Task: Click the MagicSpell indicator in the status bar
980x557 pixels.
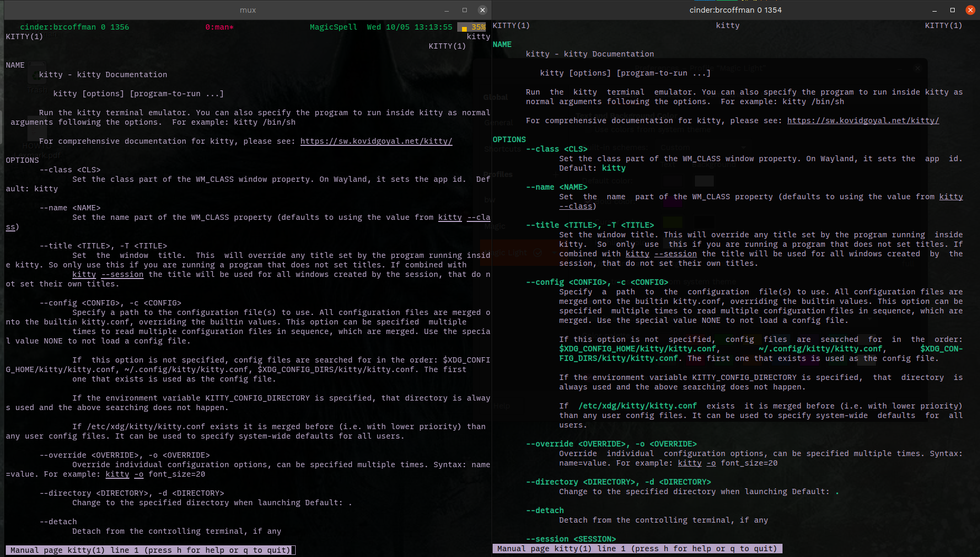Action: [x=333, y=27]
